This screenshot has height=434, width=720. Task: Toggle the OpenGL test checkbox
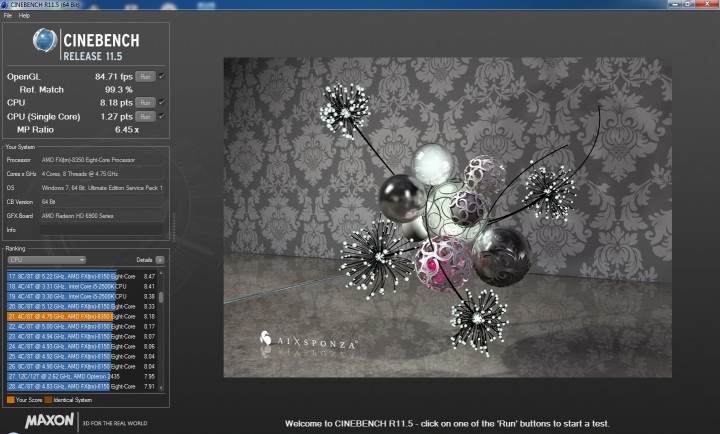click(x=162, y=77)
